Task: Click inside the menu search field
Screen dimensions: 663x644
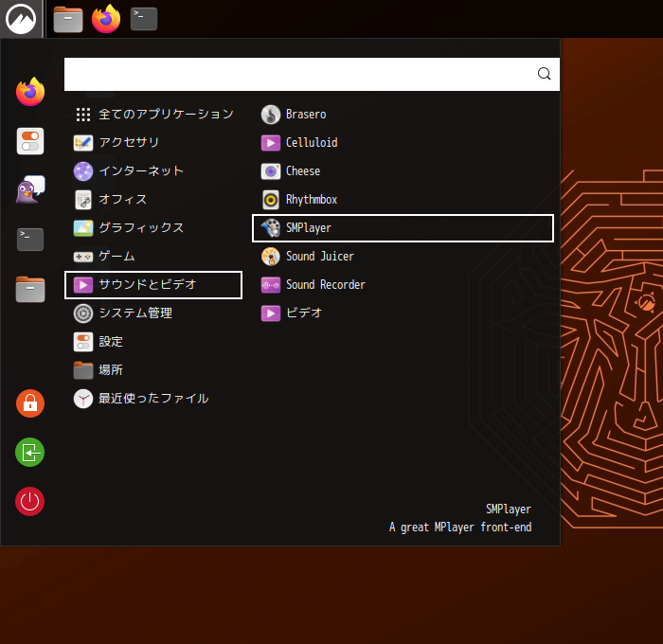Action: 312,74
